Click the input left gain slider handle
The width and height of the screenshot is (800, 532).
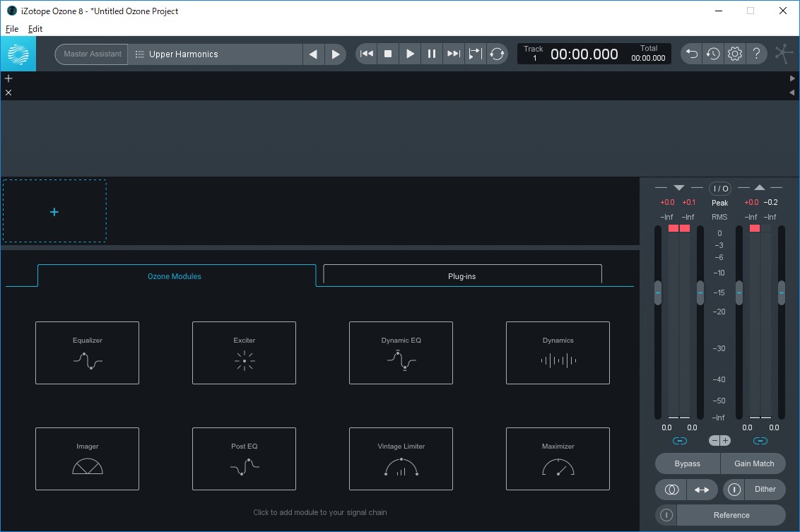tap(658, 292)
